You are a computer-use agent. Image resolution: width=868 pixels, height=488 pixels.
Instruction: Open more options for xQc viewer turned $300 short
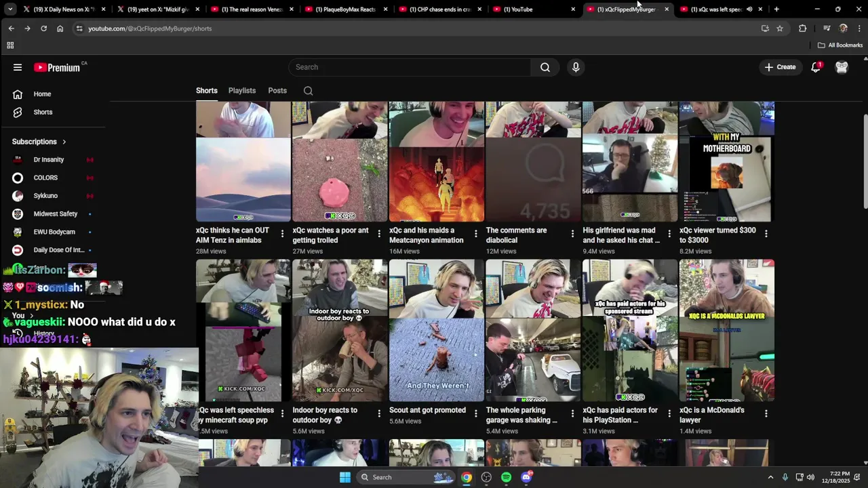[x=766, y=234]
